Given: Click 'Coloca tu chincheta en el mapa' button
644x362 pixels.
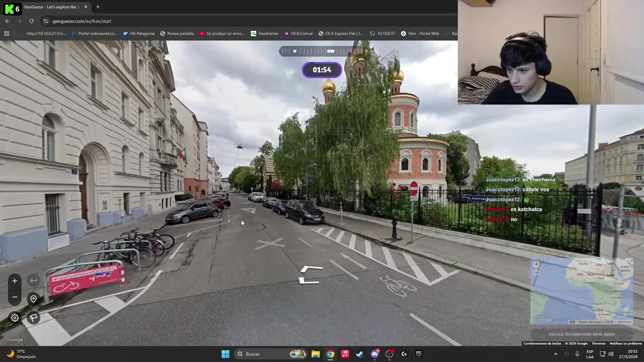Looking at the screenshot, I should [x=582, y=334].
